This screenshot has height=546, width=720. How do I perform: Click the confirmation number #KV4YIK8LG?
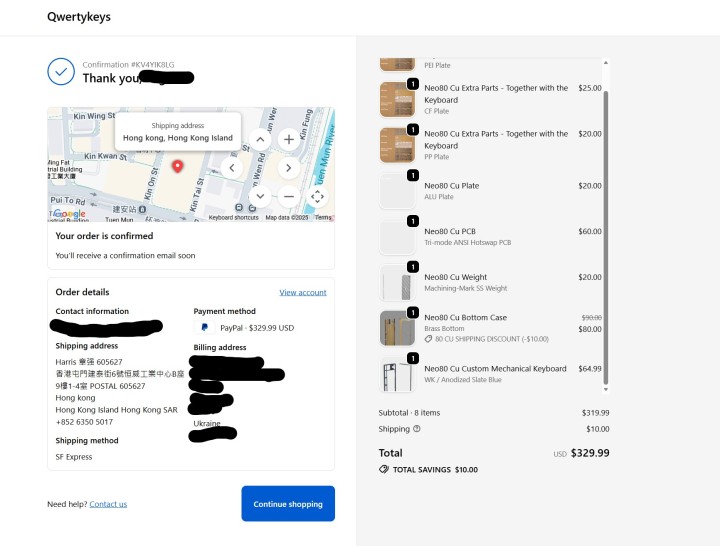coord(152,65)
